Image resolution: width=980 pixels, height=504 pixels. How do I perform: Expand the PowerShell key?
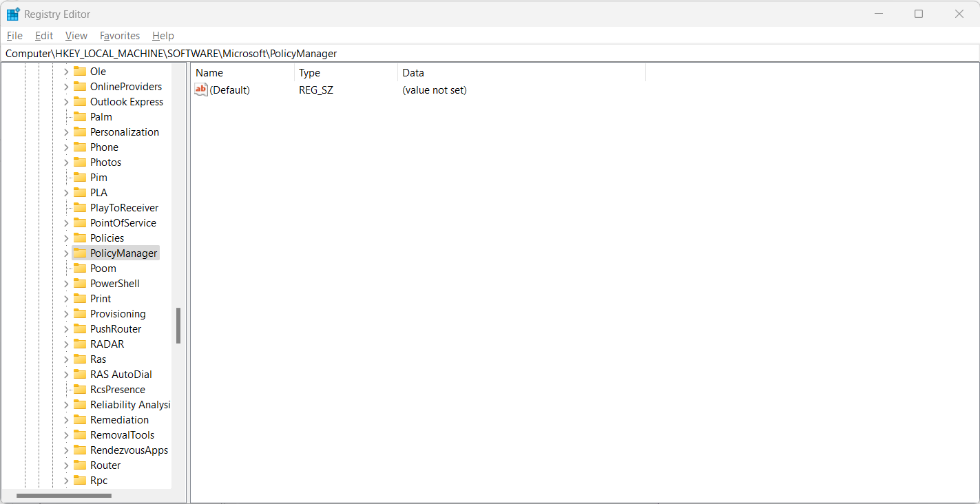(x=66, y=284)
